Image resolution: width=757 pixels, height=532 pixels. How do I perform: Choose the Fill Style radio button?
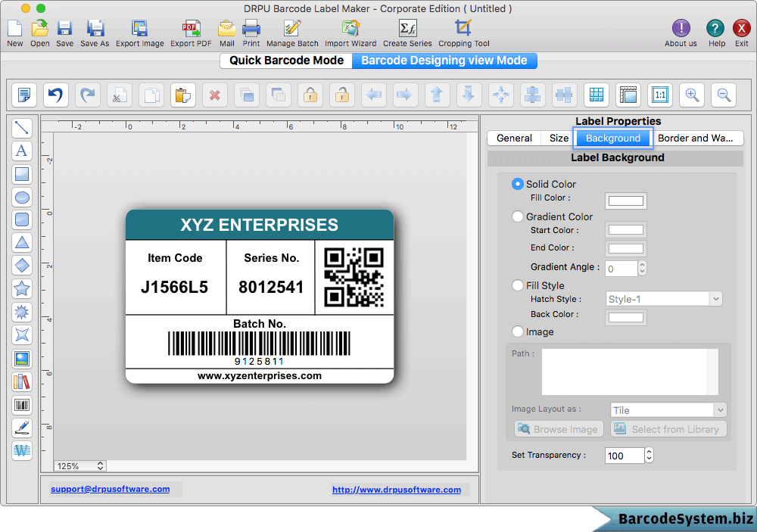click(517, 285)
